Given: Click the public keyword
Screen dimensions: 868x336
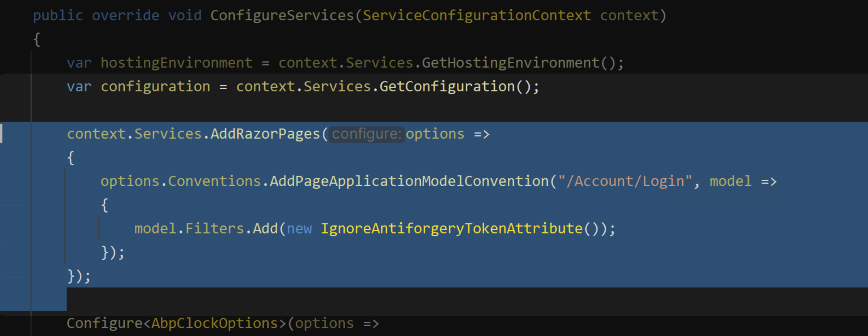Looking at the screenshot, I should click(x=58, y=16).
